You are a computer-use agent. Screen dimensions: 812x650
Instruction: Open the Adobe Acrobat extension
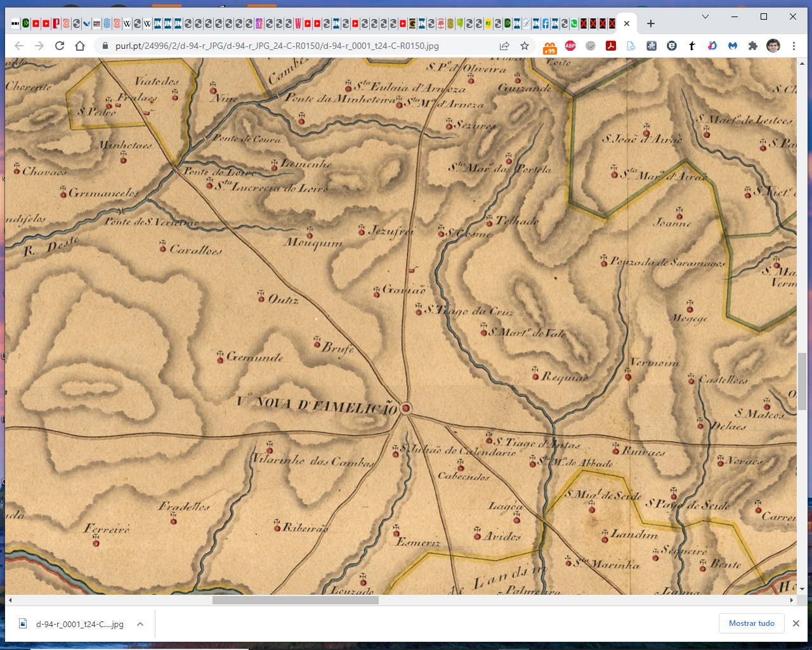coord(610,46)
